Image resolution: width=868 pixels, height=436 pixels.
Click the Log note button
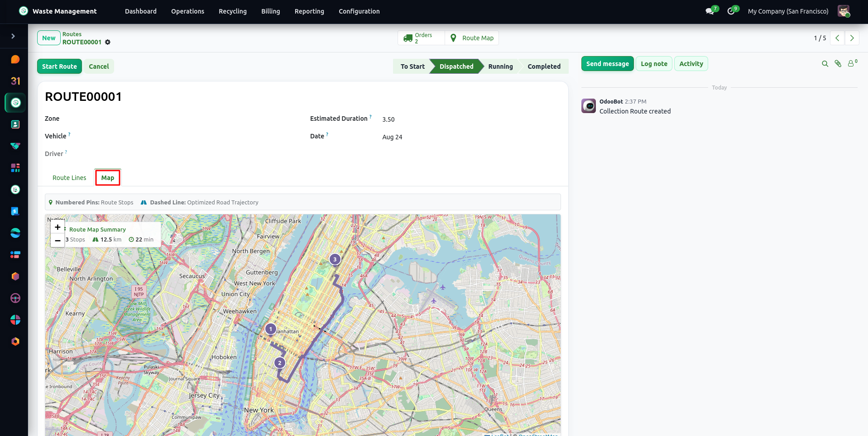tap(654, 64)
